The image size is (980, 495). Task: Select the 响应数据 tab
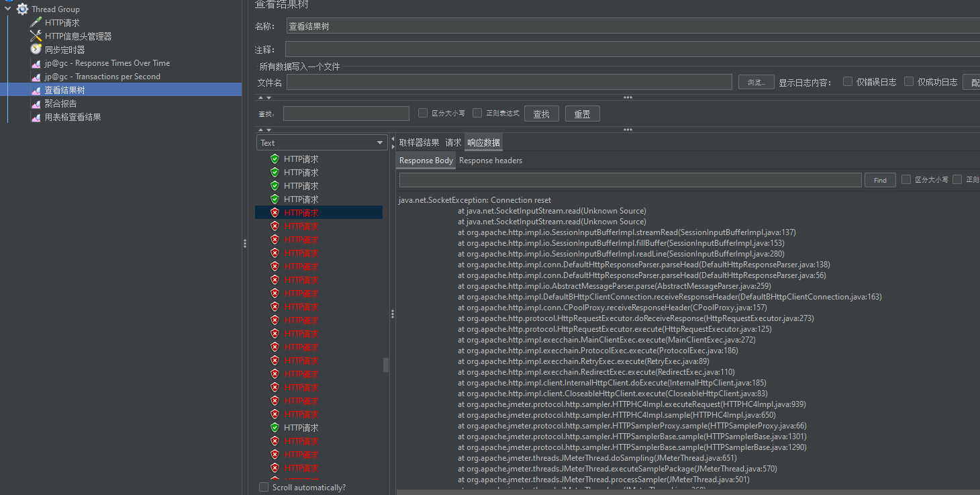pos(483,142)
